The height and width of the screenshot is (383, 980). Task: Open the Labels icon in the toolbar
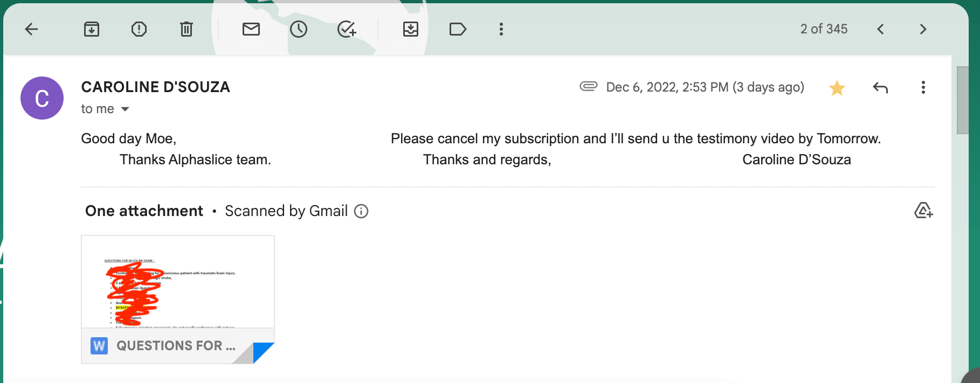[458, 29]
